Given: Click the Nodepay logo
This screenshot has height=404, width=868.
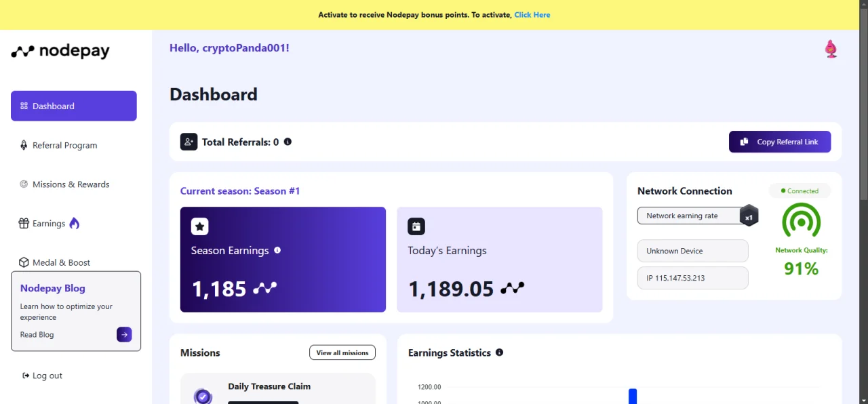Looking at the screenshot, I should (x=60, y=52).
